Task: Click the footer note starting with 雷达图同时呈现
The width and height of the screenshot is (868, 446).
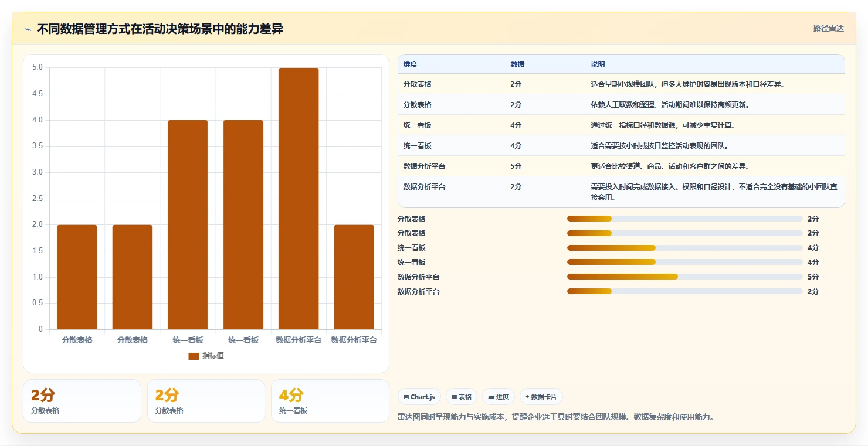Action: 555,417
